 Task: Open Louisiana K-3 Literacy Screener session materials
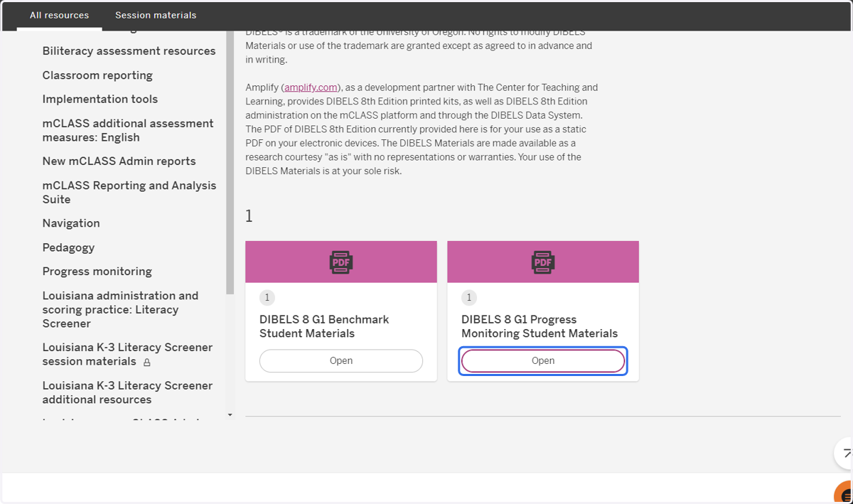tap(127, 354)
